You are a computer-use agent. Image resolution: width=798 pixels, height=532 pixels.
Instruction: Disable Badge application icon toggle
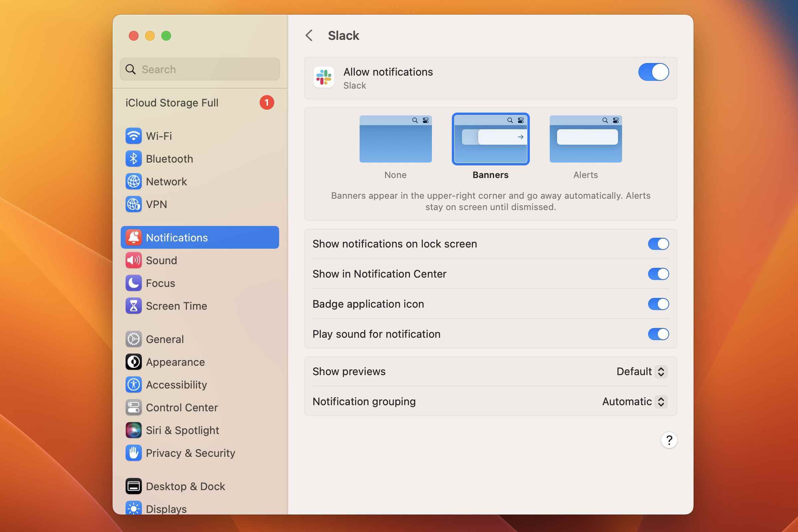pyautogui.click(x=658, y=304)
